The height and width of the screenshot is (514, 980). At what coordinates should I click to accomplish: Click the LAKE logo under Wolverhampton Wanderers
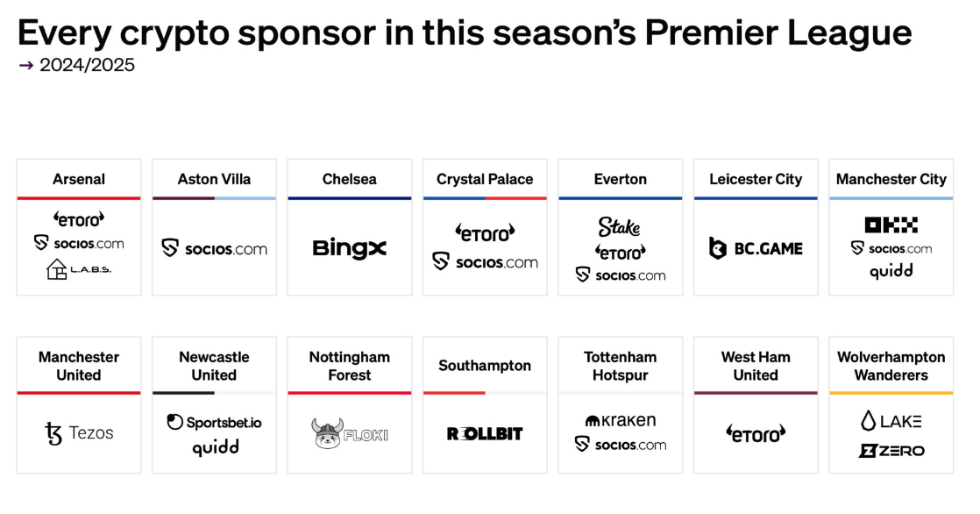click(891, 421)
